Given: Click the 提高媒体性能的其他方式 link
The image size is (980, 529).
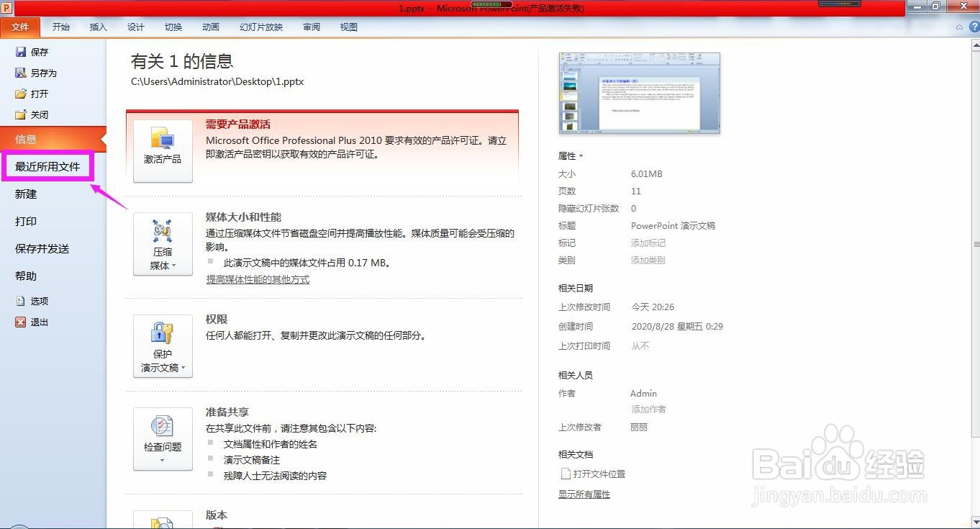Looking at the screenshot, I should coord(258,279).
